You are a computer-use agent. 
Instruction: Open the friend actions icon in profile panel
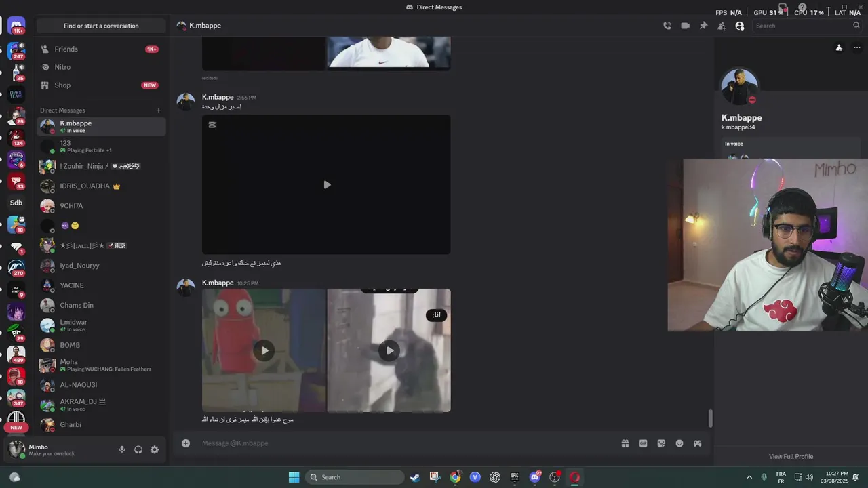[x=839, y=47]
